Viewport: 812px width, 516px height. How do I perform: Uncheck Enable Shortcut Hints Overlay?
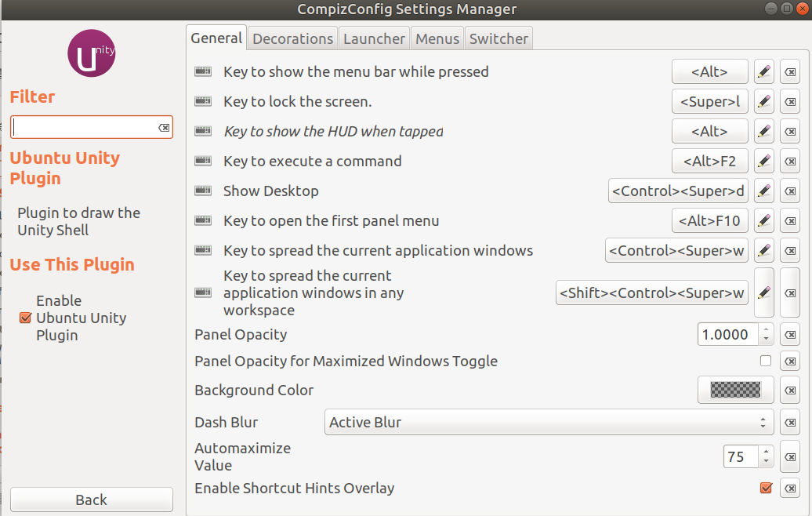(x=766, y=488)
